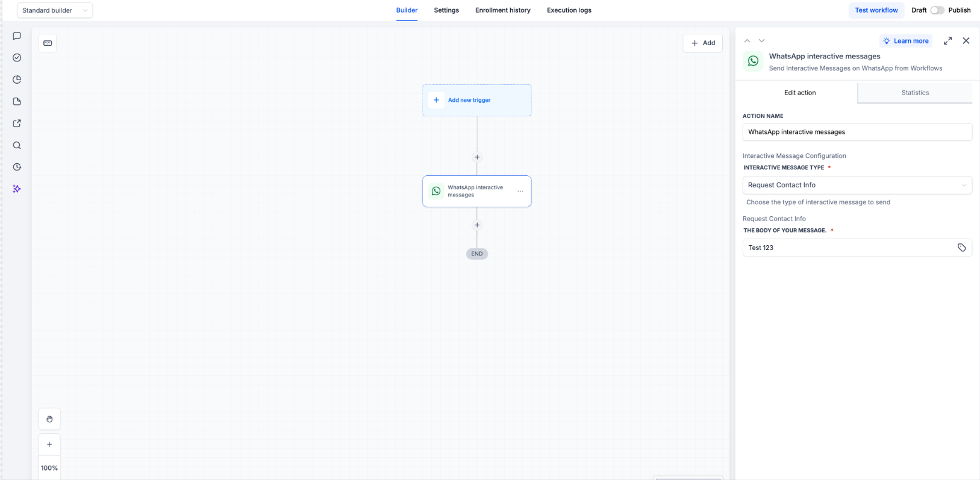
Task: Zoom in with the plus canvas control
Action: pyautogui.click(x=49, y=445)
